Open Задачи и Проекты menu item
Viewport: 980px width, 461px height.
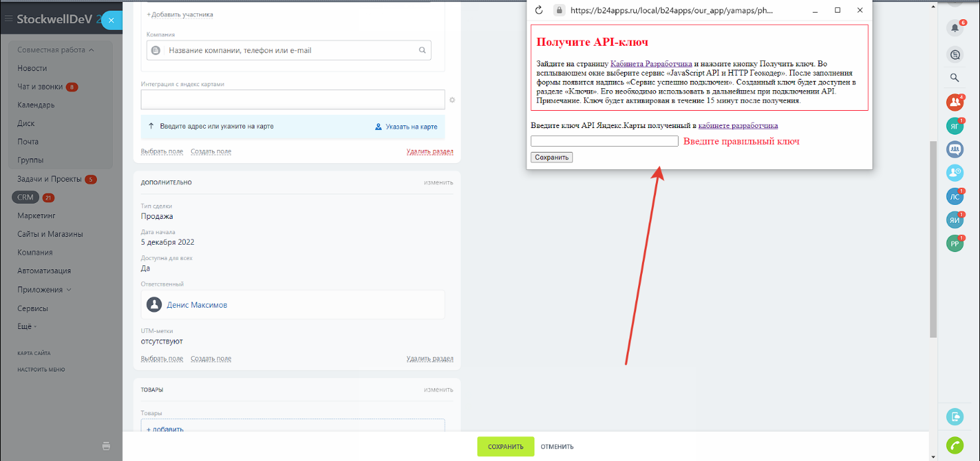point(49,179)
